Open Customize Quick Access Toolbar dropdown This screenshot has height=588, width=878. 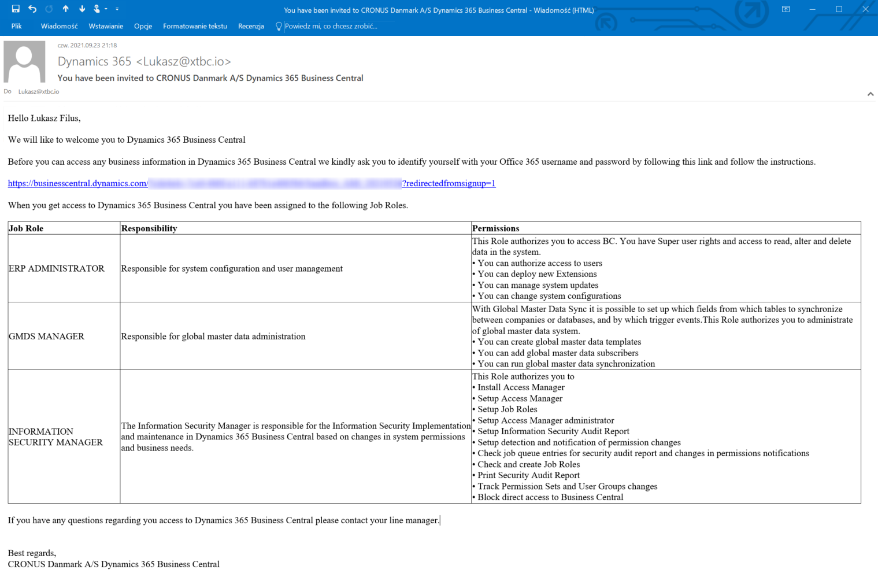[117, 9]
